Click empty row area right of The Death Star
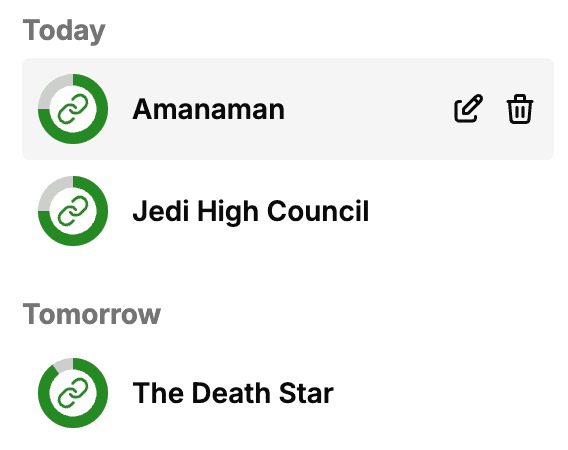 coord(444,393)
